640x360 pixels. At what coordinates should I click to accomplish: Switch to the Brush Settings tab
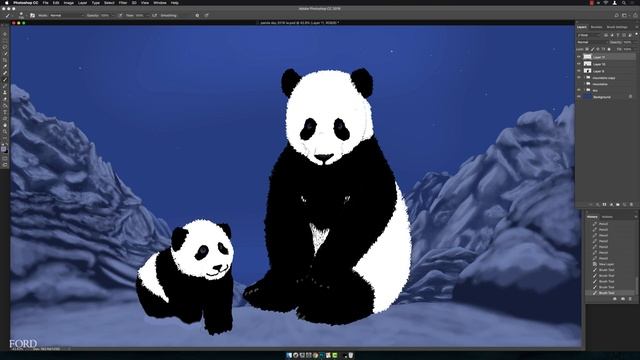[x=617, y=27]
